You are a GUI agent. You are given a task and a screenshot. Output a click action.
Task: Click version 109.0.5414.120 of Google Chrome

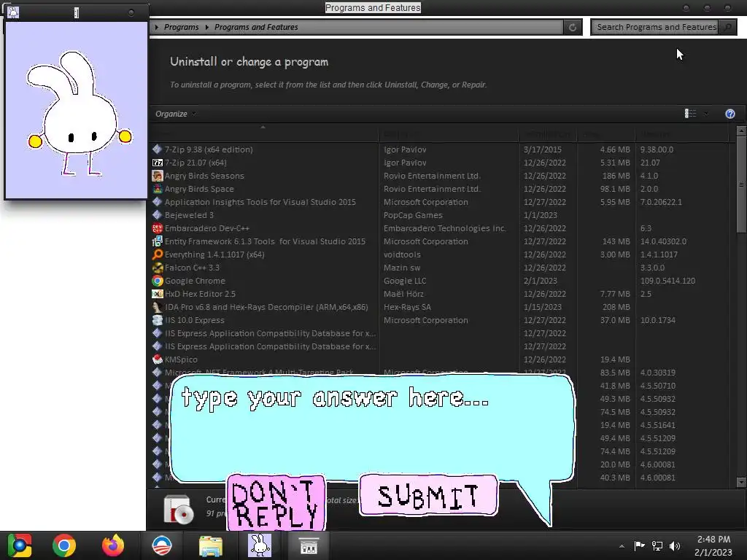[x=667, y=281]
